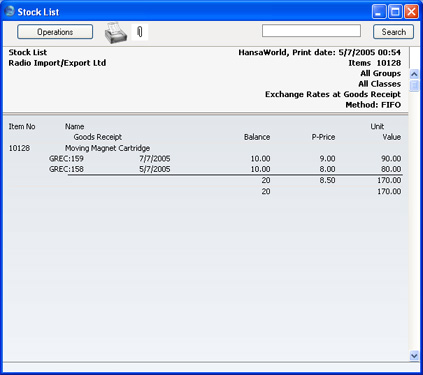Select goods receipt GREC:159

66,159
